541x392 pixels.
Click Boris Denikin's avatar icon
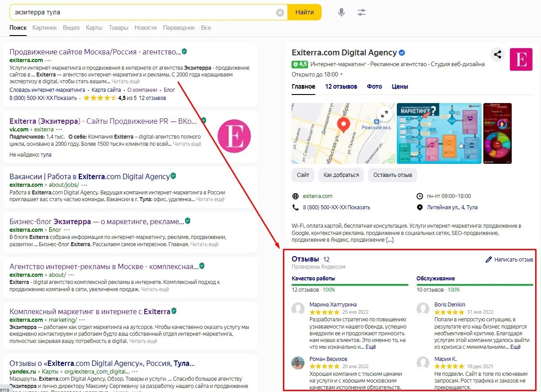(x=423, y=309)
